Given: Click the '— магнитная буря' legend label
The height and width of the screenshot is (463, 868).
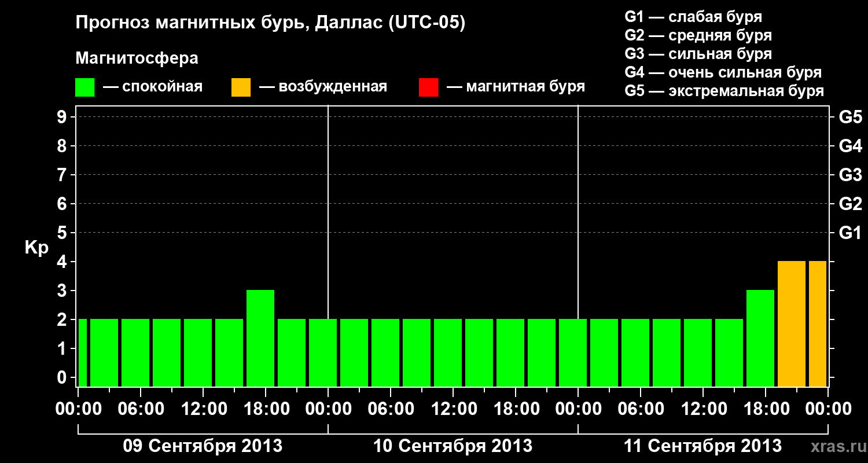Looking at the screenshot, I should 516,87.
